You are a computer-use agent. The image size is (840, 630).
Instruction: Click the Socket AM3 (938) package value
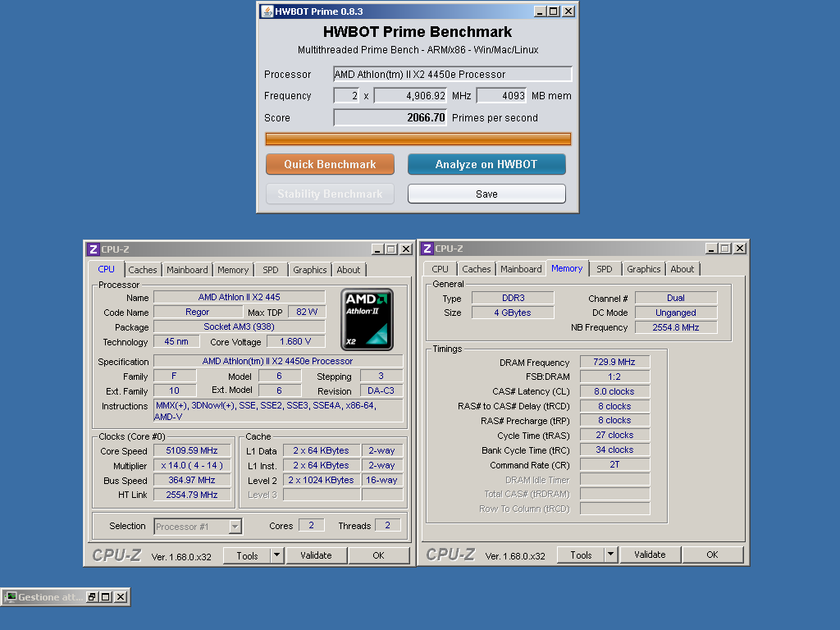(x=239, y=326)
